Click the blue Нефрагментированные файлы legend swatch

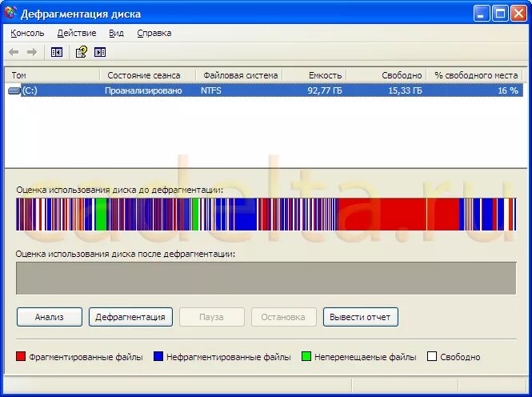pos(158,356)
